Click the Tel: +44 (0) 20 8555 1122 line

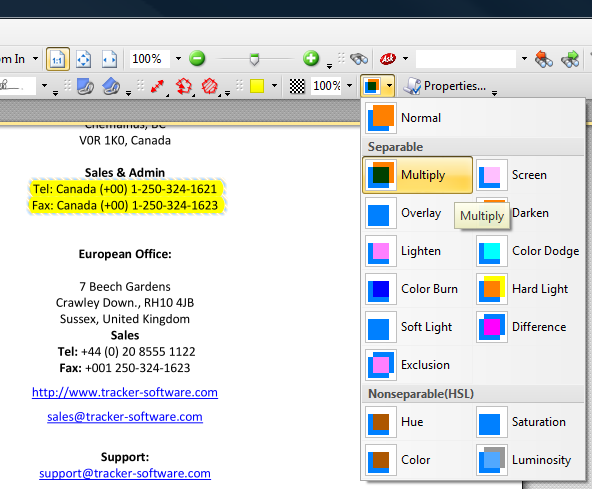tap(126, 352)
